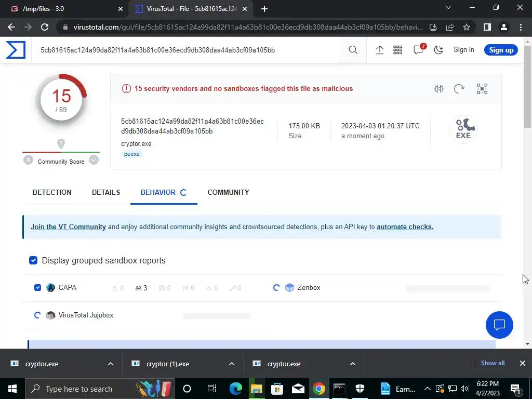Open the tab search chevron
Image resolution: width=532 pixels, height=399 pixels.
(x=448, y=7)
